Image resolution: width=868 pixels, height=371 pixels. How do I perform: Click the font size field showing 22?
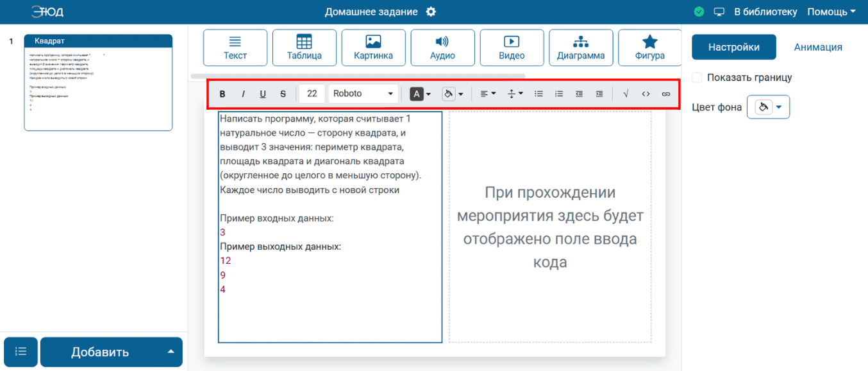coord(312,94)
